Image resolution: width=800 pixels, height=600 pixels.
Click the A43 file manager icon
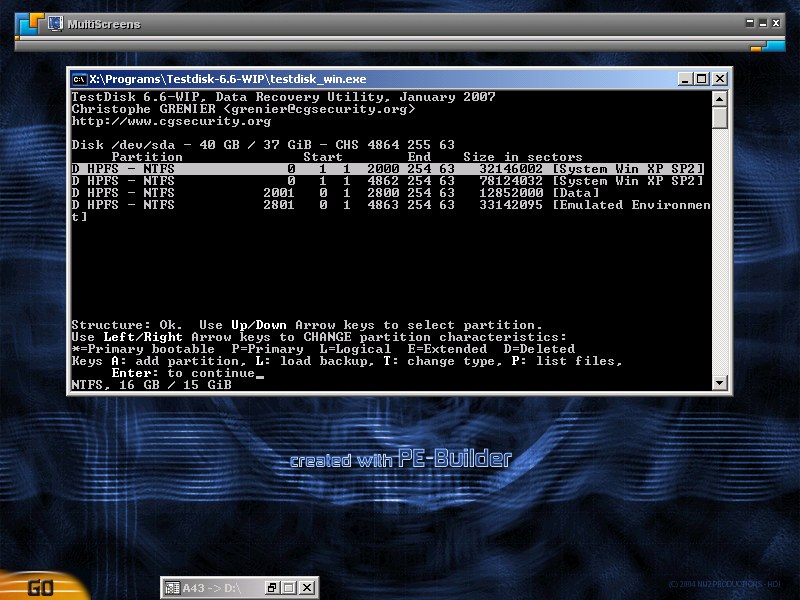[172, 588]
